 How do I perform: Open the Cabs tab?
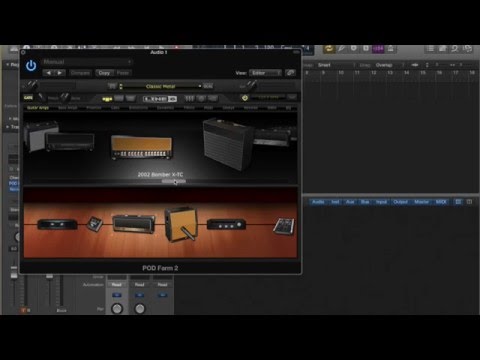point(115,108)
